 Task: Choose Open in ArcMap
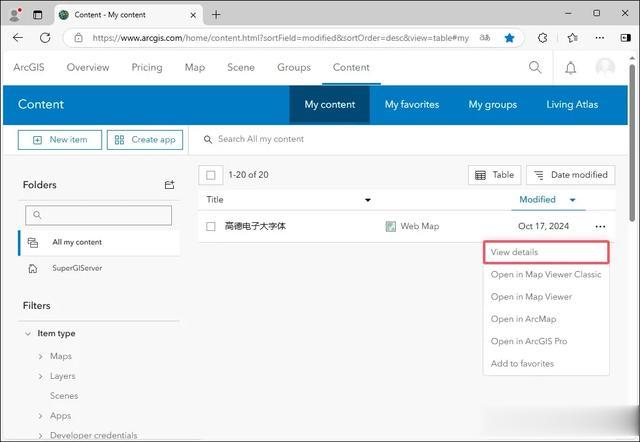coord(546,319)
